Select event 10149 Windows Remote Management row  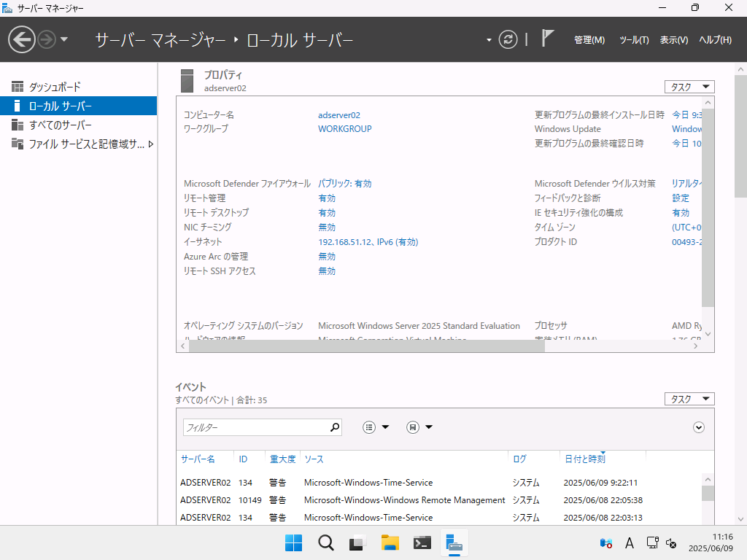tap(438, 500)
